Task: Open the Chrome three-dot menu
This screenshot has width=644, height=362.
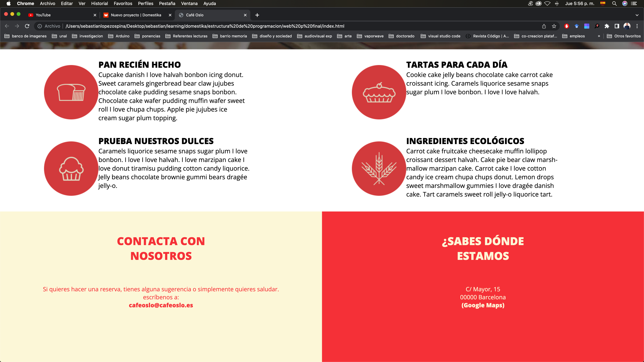Action: (x=637, y=26)
